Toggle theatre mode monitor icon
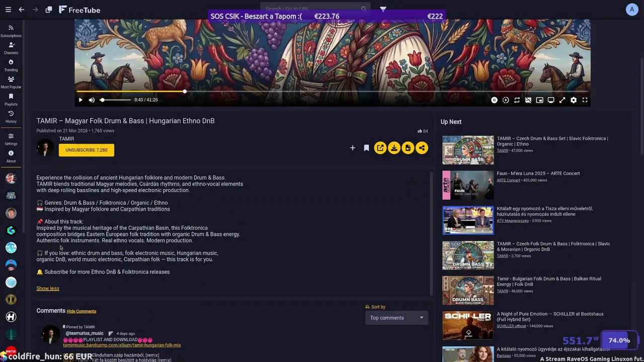644x362 pixels. pos(551,100)
